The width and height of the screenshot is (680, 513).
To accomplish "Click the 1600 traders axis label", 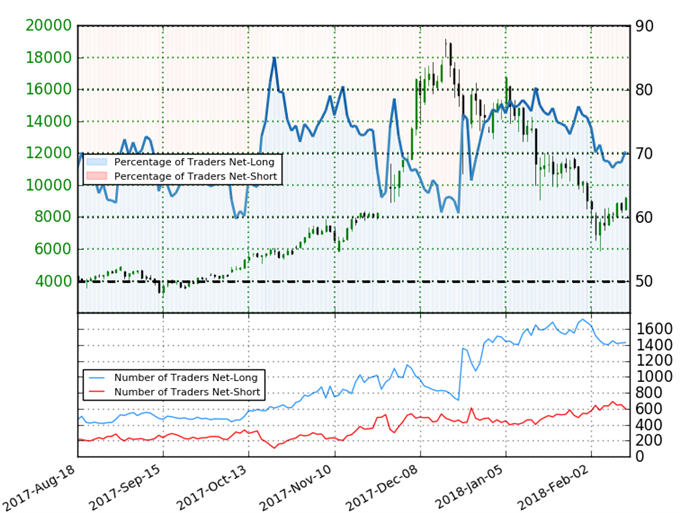I will pos(654,329).
